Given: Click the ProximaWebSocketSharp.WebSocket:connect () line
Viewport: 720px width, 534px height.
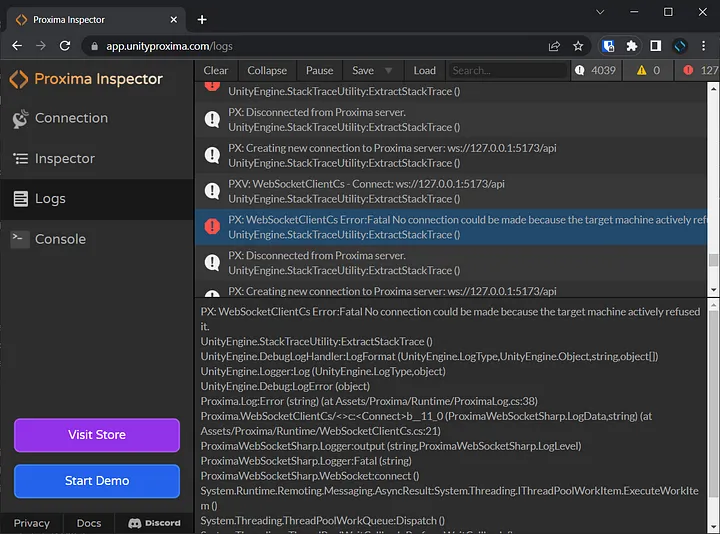Looking at the screenshot, I should [310, 476].
